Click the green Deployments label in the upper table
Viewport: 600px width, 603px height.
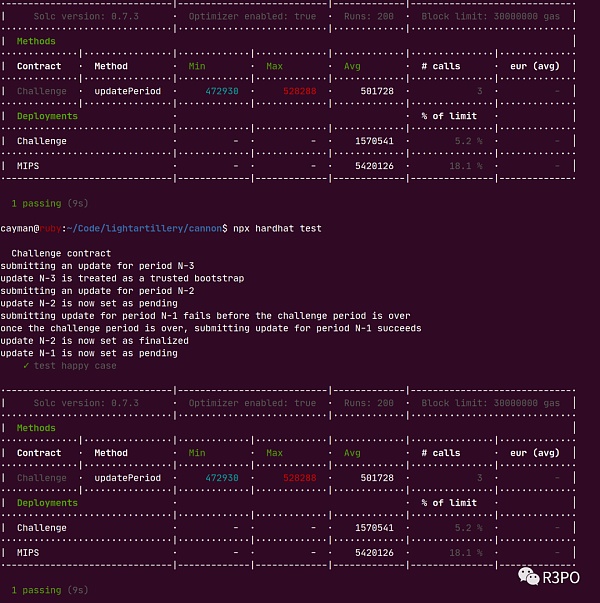click(46, 116)
